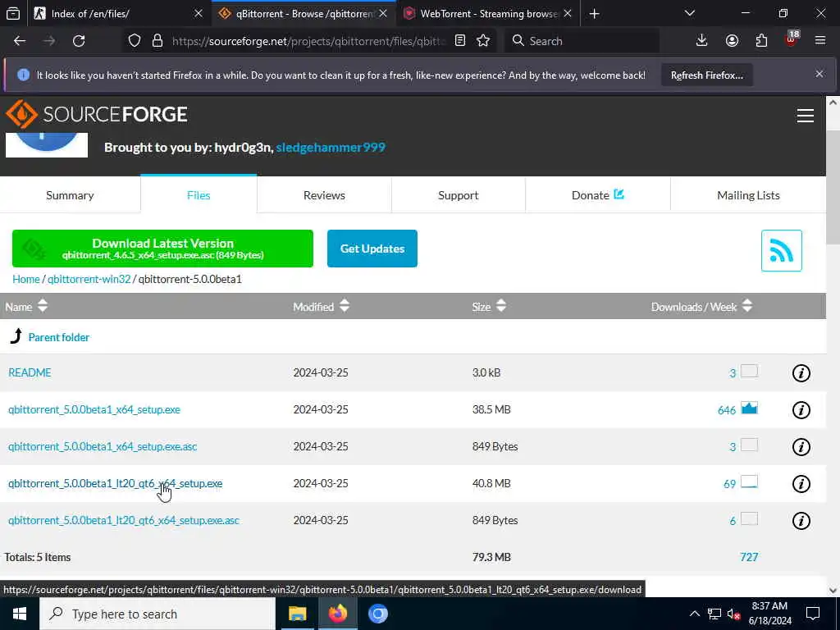The width and height of the screenshot is (840, 630).
Task: Download qbittorrent_5.0.0beta1_lt20_qt6_x64_setup.exe
Action: [115, 483]
